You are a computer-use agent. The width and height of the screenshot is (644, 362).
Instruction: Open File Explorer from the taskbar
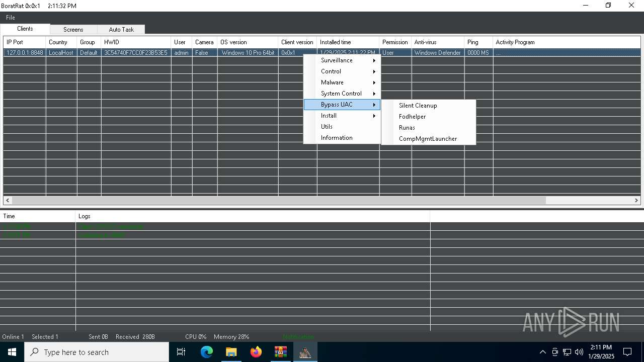(231, 352)
